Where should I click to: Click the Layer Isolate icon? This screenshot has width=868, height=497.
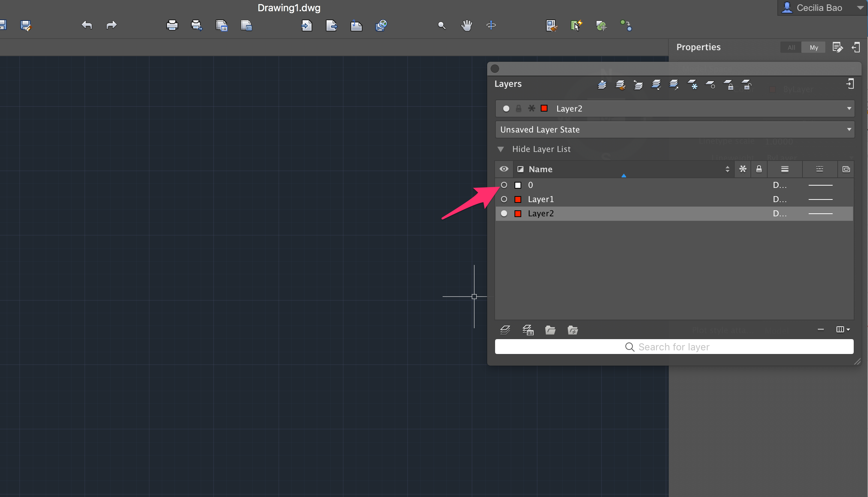656,85
